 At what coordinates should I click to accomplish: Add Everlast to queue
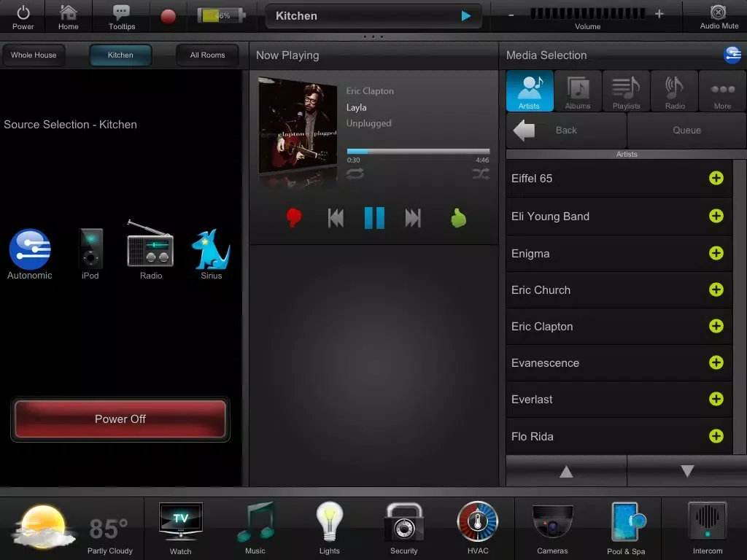point(716,399)
